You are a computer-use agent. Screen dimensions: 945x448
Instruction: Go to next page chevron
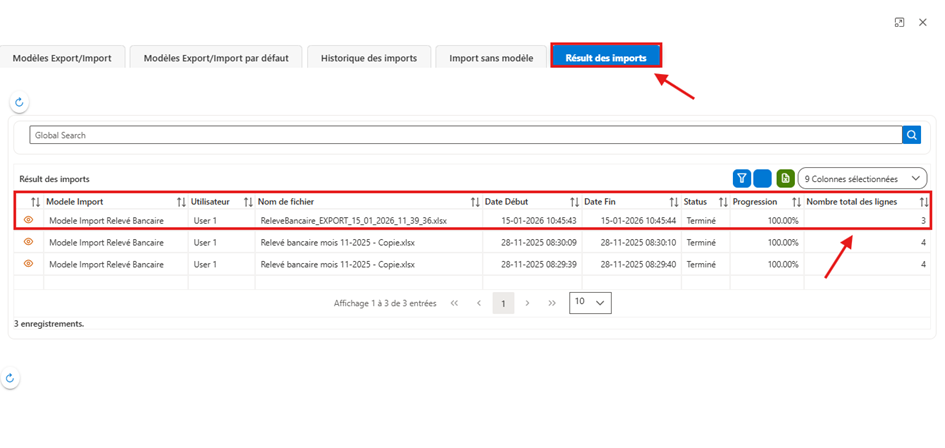tap(527, 303)
